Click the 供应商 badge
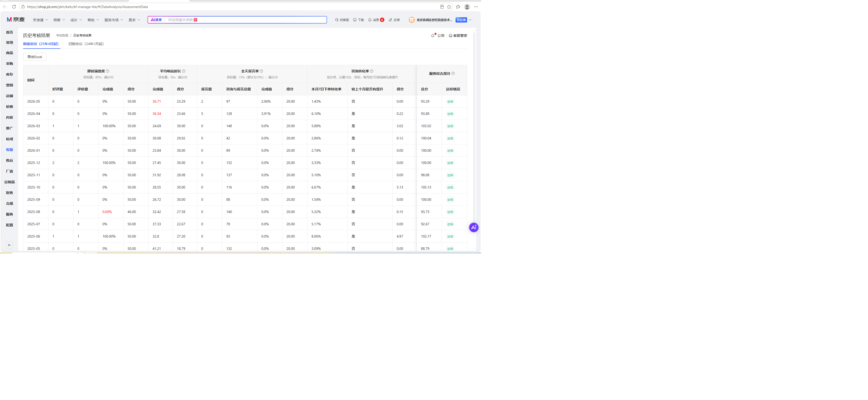 point(461,20)
